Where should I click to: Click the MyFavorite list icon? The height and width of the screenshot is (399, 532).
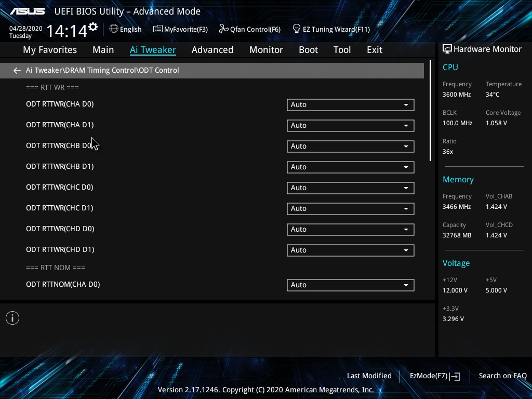157,29
